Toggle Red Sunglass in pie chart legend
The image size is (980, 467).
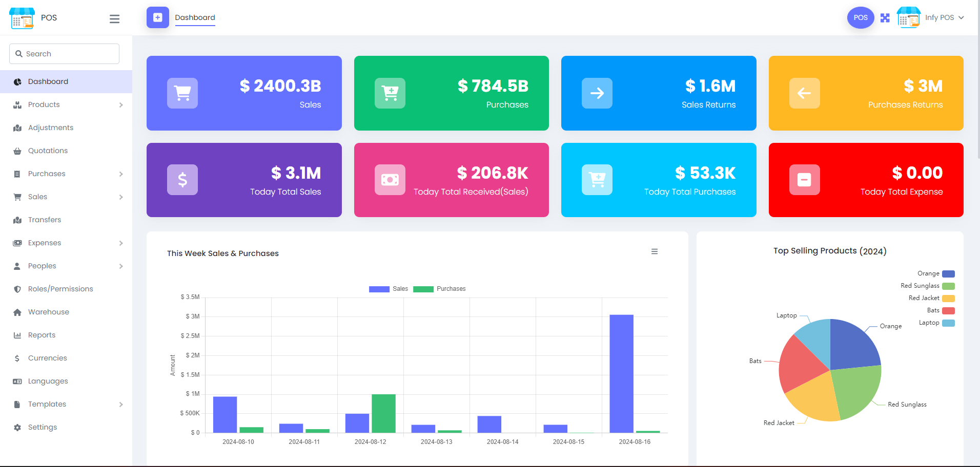coord(928,286)
